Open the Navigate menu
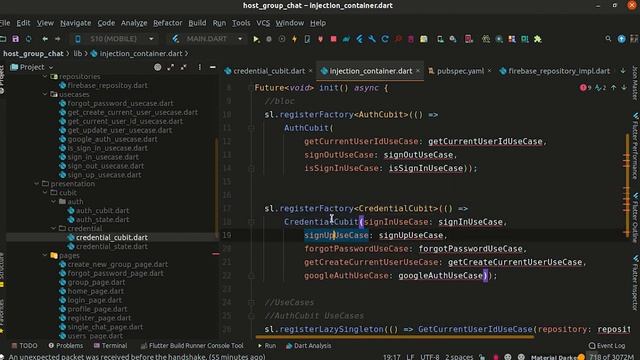This screenshot has width=640, height=360. click(76, 23)
